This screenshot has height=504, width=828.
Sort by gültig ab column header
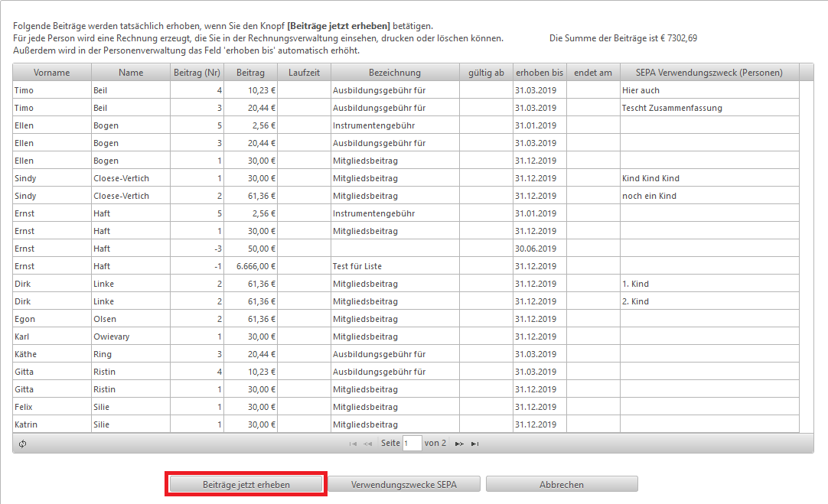click(x=486, y=73)
